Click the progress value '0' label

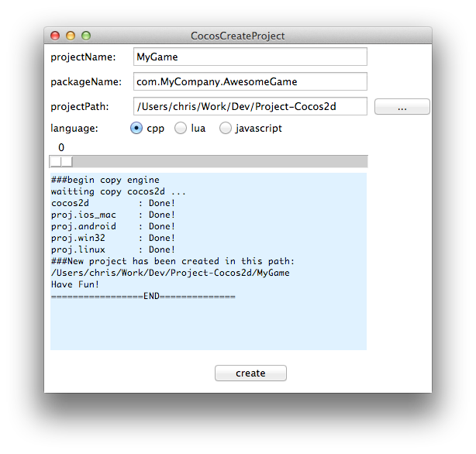(61, 147)
